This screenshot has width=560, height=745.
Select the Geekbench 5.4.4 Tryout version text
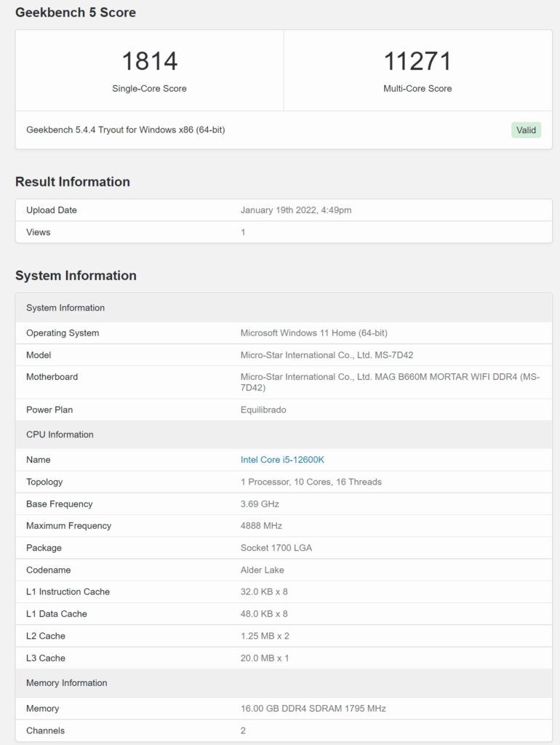point(125,130)
